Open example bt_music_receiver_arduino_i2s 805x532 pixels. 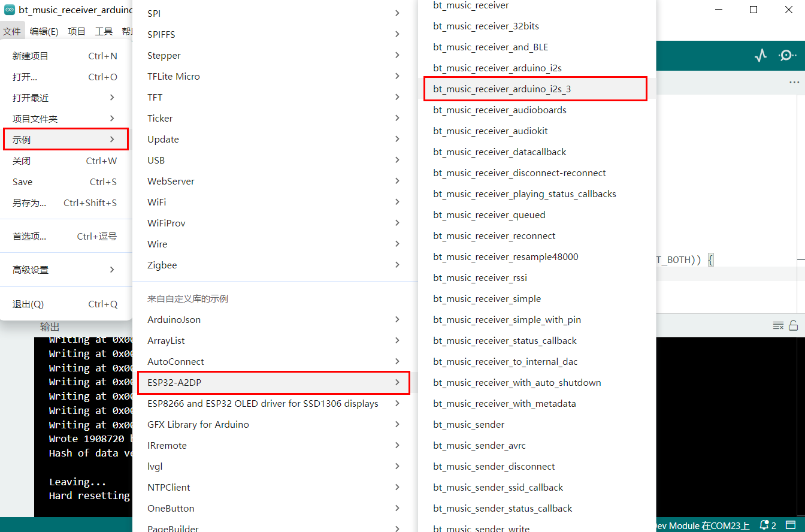coord(536,68)
